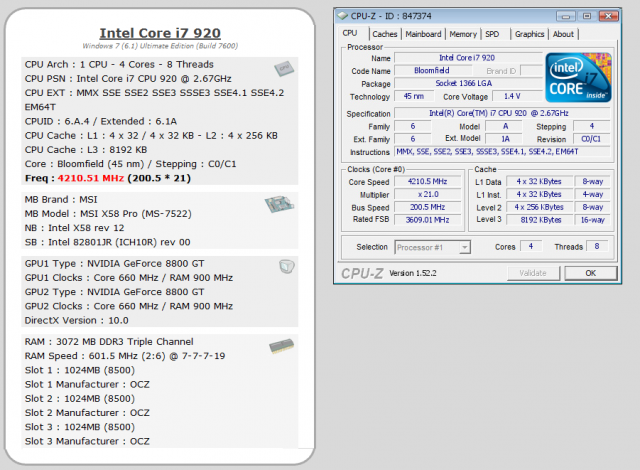Click the Core Speed value 4210.5 MHz

(428, 182)
